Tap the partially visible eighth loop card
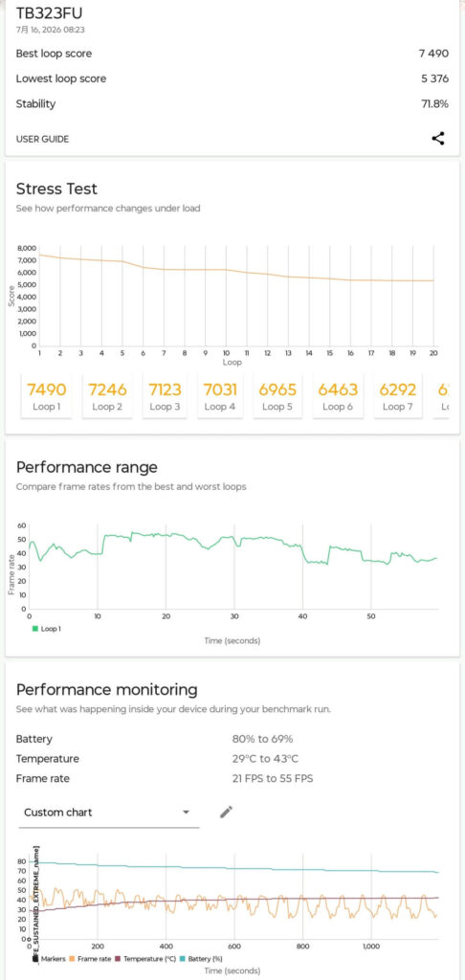Image resolution: width=465 pixels, height=980 pixels. (x=442, y=396)
